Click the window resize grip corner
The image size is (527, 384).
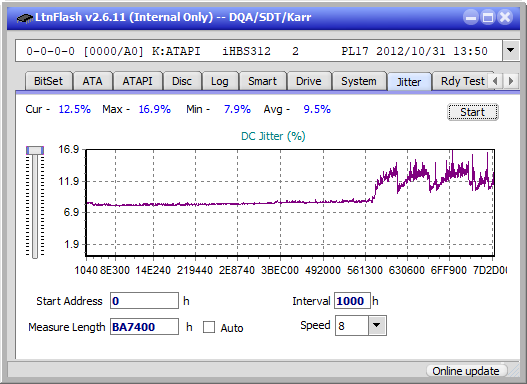click(x=514, y=371)
